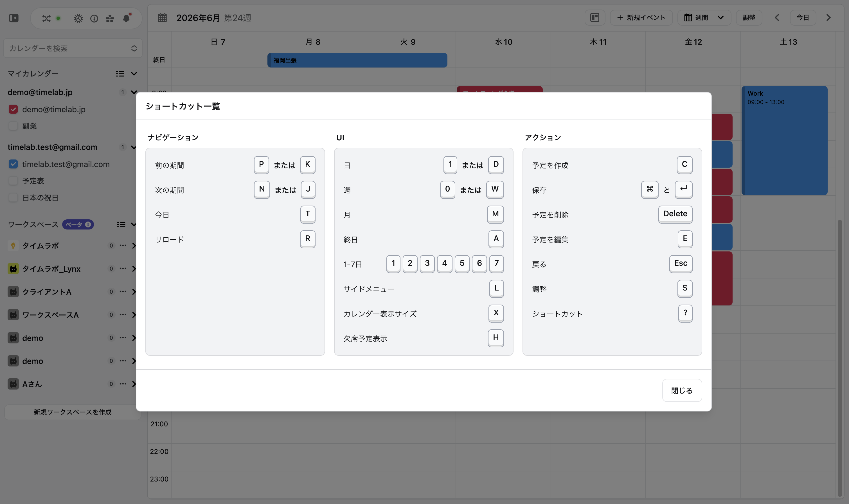Open the カレンダーを検索 selector

point(73,48)
